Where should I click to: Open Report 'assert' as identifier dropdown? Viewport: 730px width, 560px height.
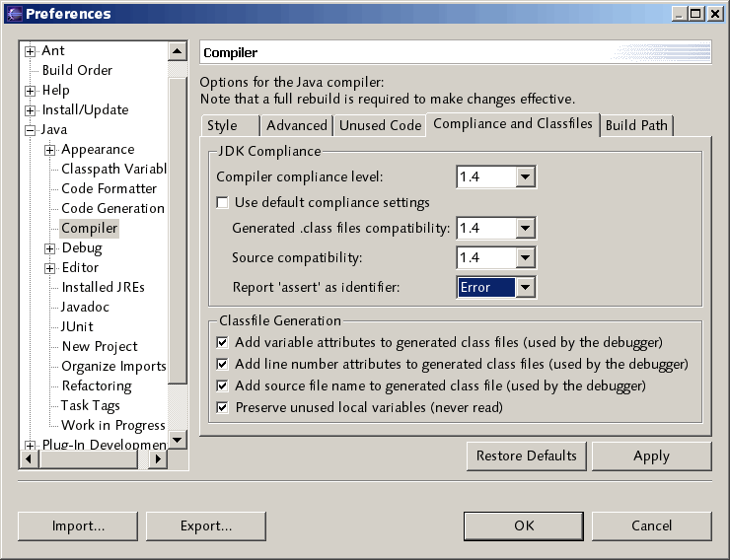click(526, 288)
